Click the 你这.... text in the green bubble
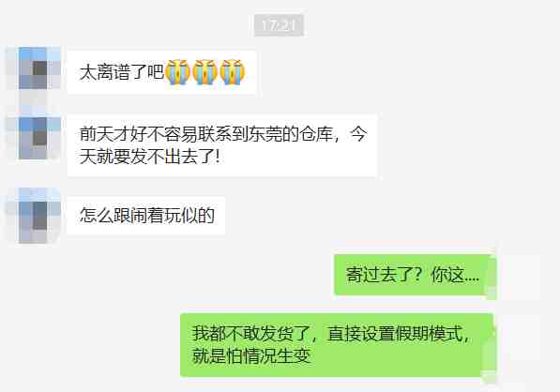 pos(455,275)
